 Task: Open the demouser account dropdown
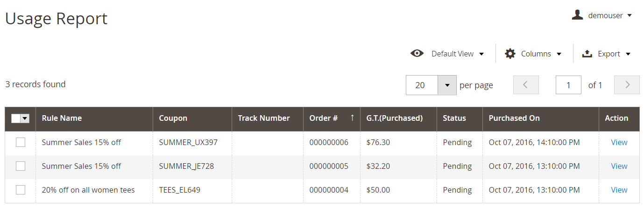point(602,15)
